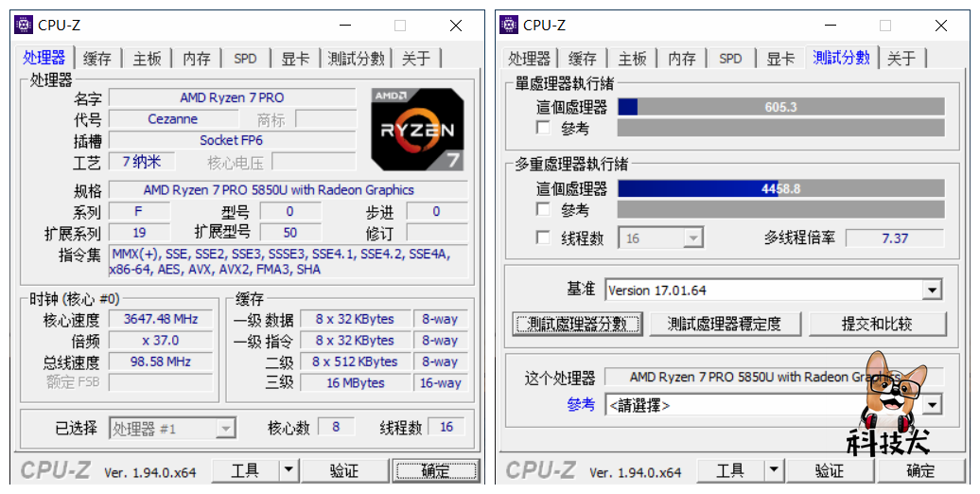Click the 名字 field AMD Ryzen 7 PRO

tap(232, 97)
